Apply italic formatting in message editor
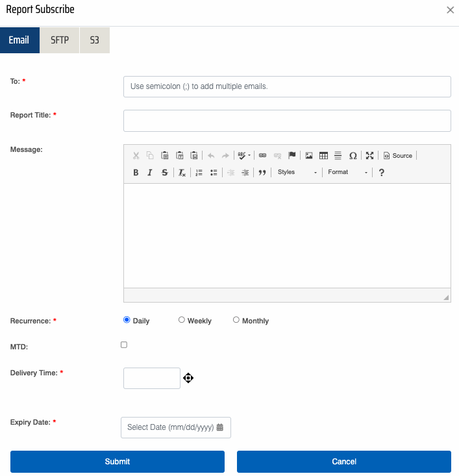The image size is (459, 476). [x=150, y=173]
